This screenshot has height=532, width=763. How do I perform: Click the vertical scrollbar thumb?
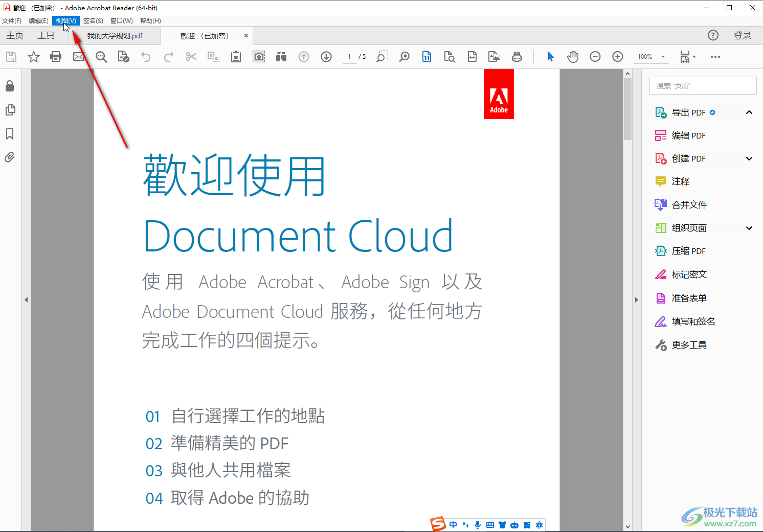pos(627,109)
